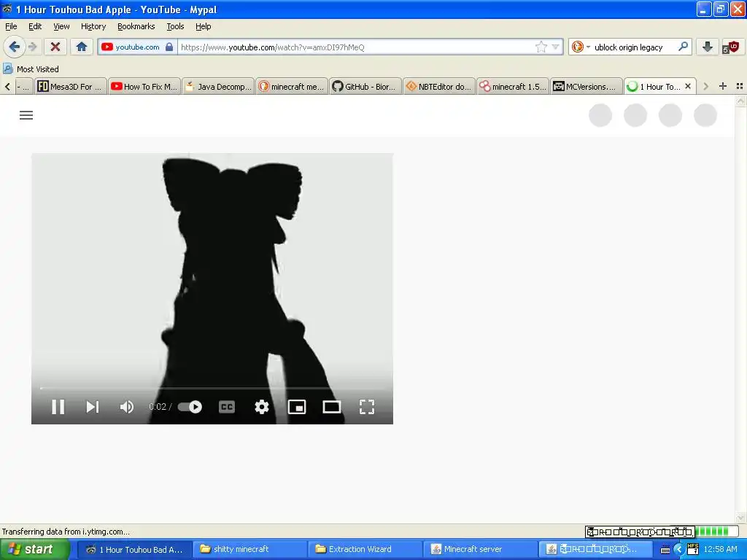Switch to GitHub - Bior... tab
The height and width of the screenshot is (560, 747).
[365, 87]
